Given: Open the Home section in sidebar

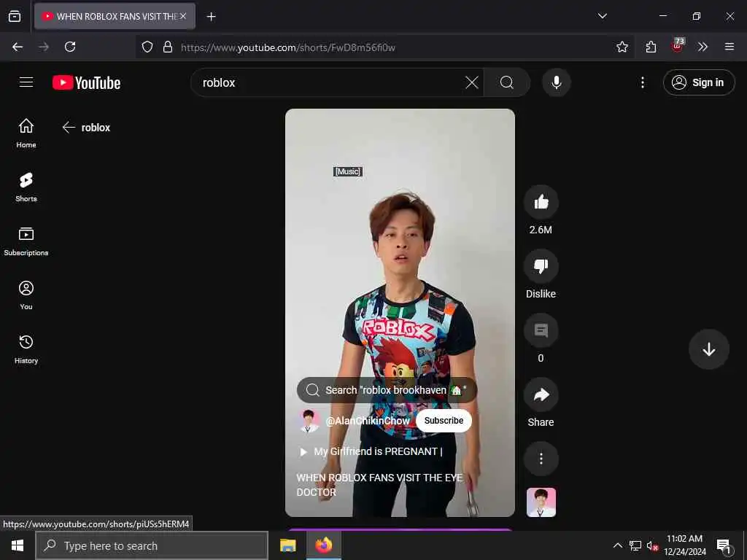Looking at the screenshot, I should [x=26, y=133].
